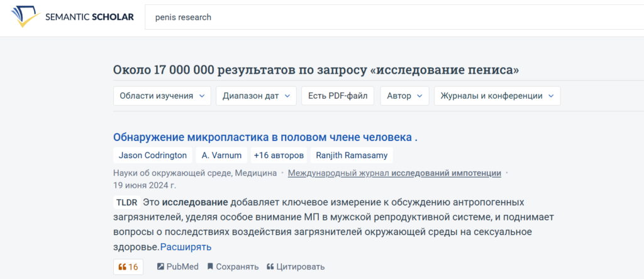Image resolution: width=644 pixels, height=279 pixels.
Task: Click author Ranjith Ramasamy
Action: click(x=352, y=156)
